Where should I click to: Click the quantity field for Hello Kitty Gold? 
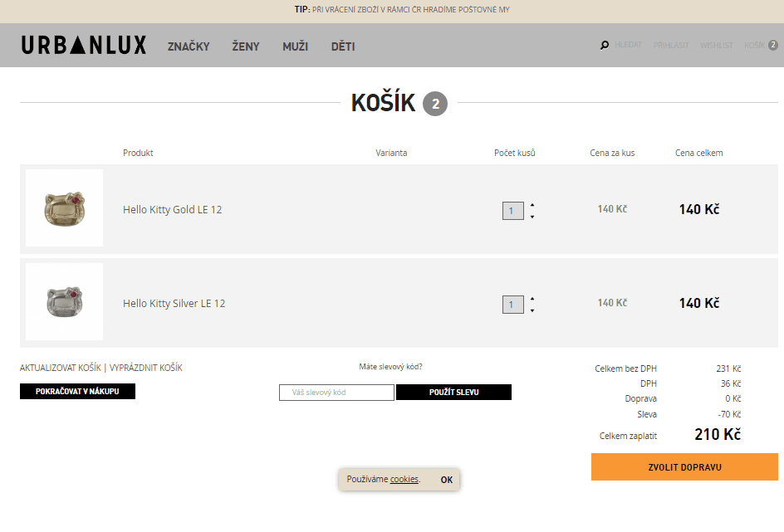coord(513,211)
